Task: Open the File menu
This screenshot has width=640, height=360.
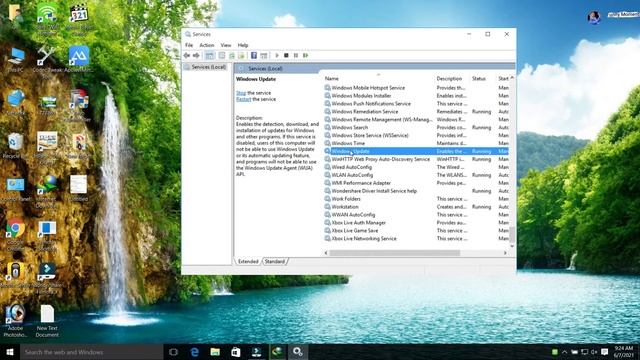Action: coord(189,45)
